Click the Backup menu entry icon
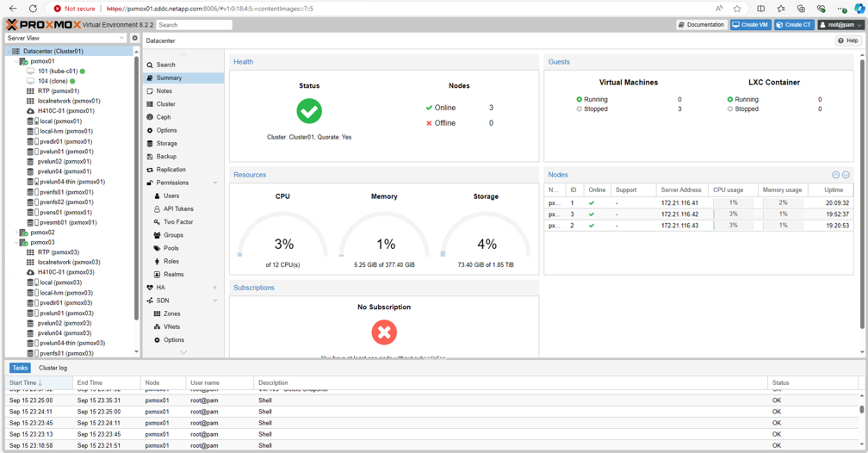 150,157
